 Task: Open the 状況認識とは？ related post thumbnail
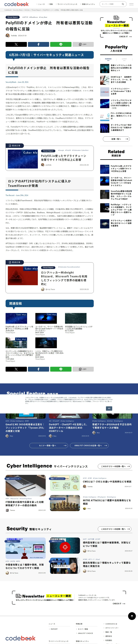point(76,318)
